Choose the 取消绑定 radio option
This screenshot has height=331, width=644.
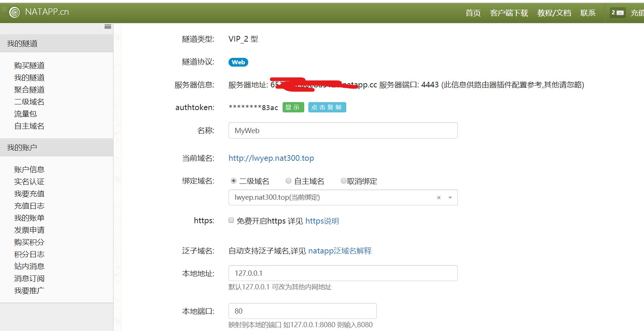point(344,181)
